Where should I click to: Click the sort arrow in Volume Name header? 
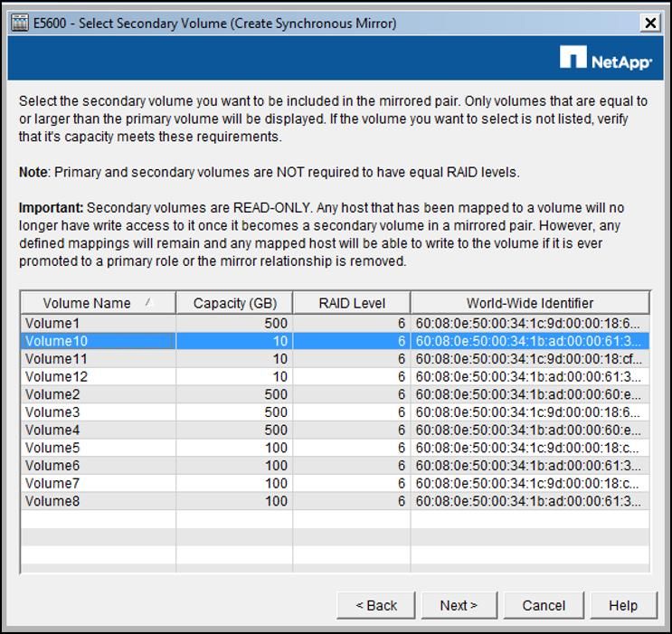pos(148,303)
